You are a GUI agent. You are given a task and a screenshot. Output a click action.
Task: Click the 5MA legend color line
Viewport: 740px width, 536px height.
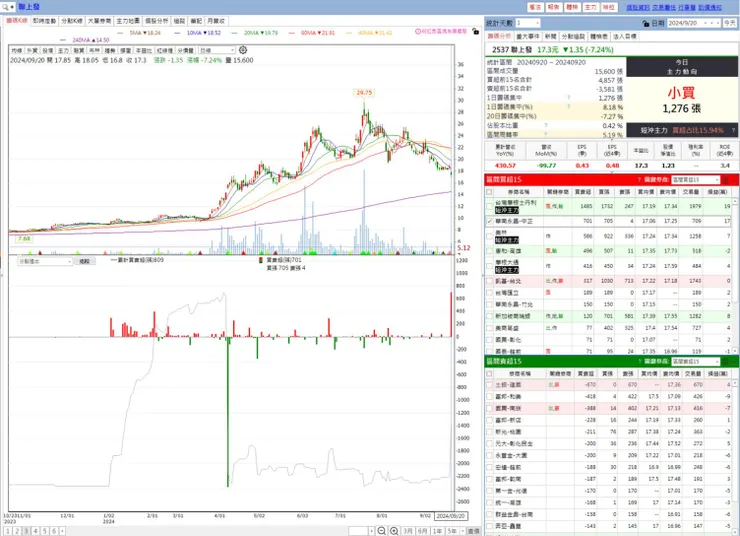pos(120,33)
